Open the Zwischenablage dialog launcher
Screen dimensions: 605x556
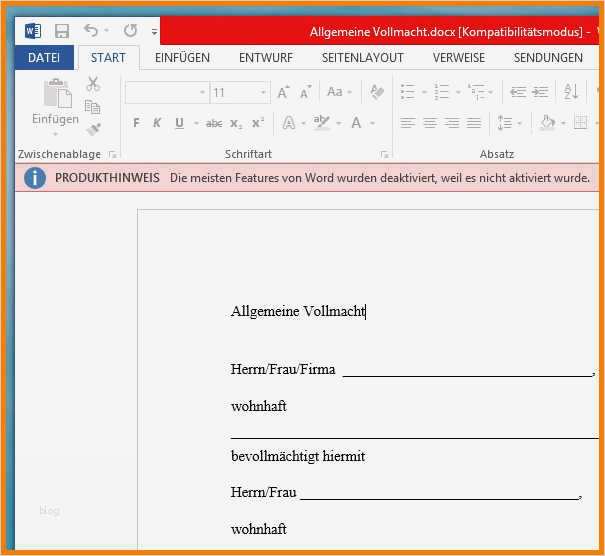click(x=112, y=155)
